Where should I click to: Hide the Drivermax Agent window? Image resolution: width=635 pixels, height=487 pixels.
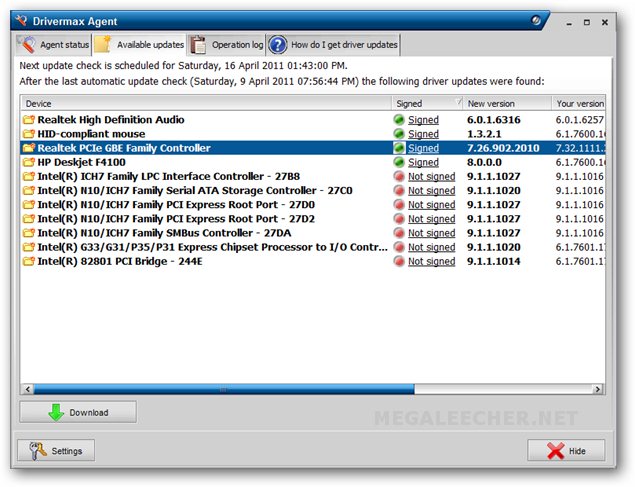coord(566,451)
